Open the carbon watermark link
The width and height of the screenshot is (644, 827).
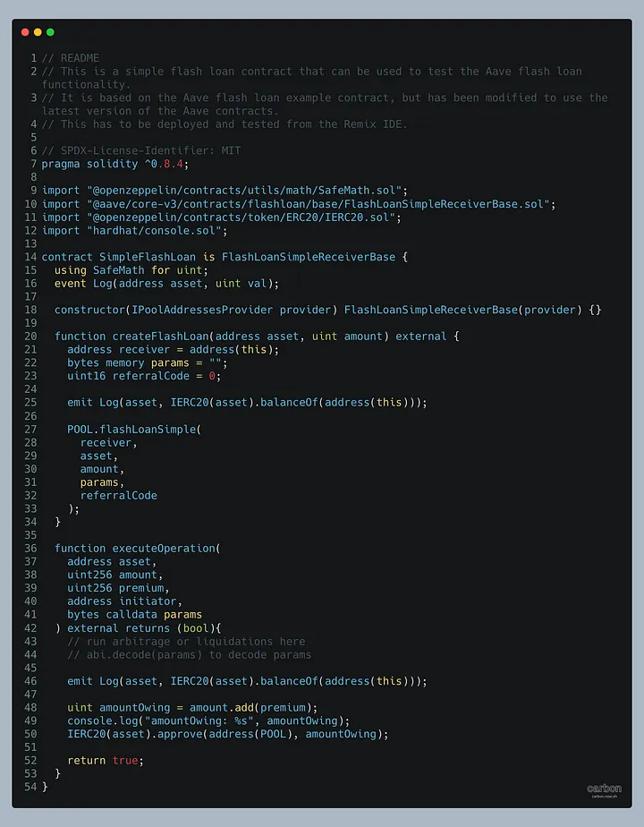point(604,789)
